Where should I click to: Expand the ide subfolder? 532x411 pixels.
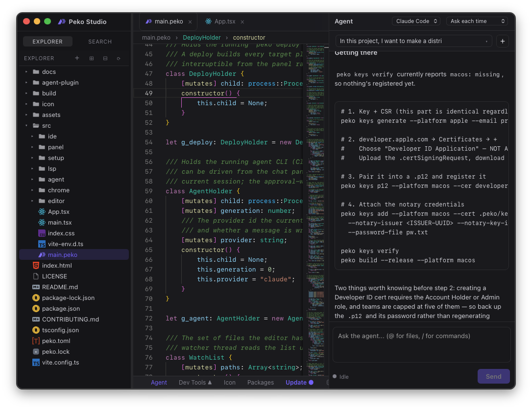pos(32,137)
